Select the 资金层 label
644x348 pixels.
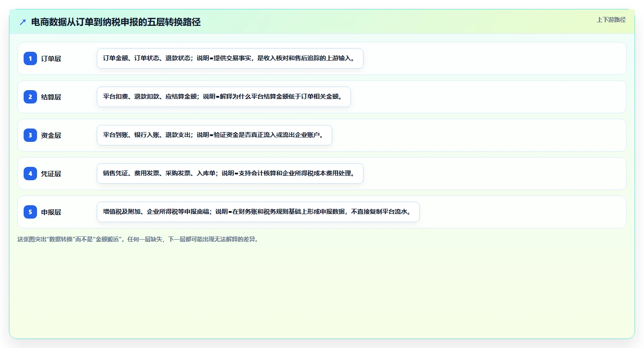[51, 135]
